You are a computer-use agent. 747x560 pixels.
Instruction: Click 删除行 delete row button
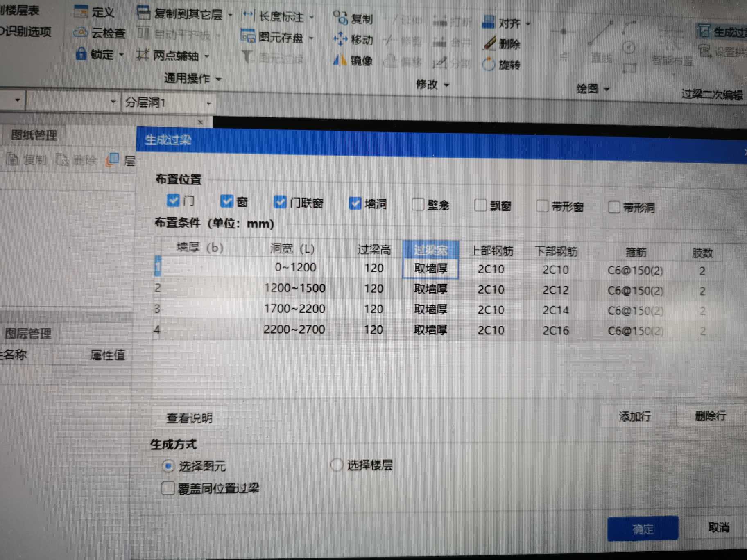[x=710, y=416]
